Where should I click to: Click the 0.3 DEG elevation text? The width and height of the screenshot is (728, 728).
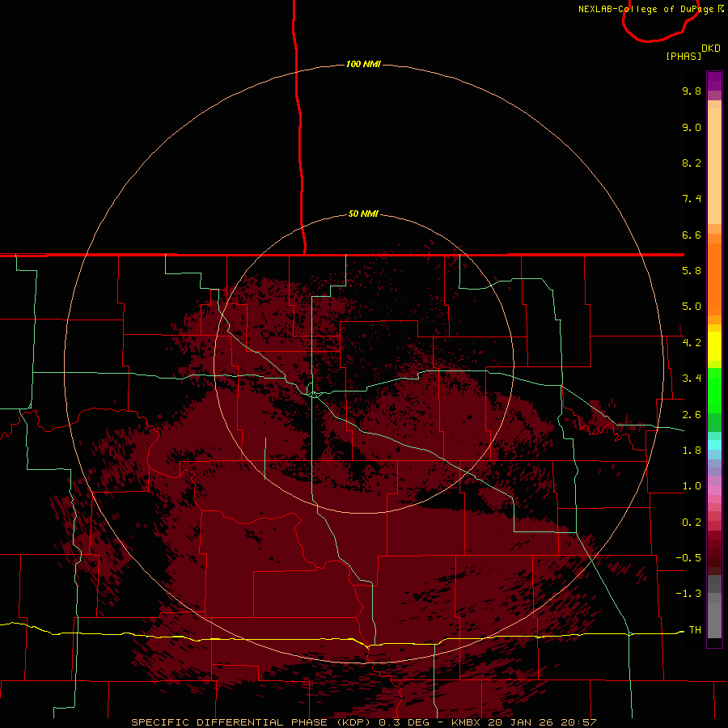pyautogui.click(x=403, y=722)
